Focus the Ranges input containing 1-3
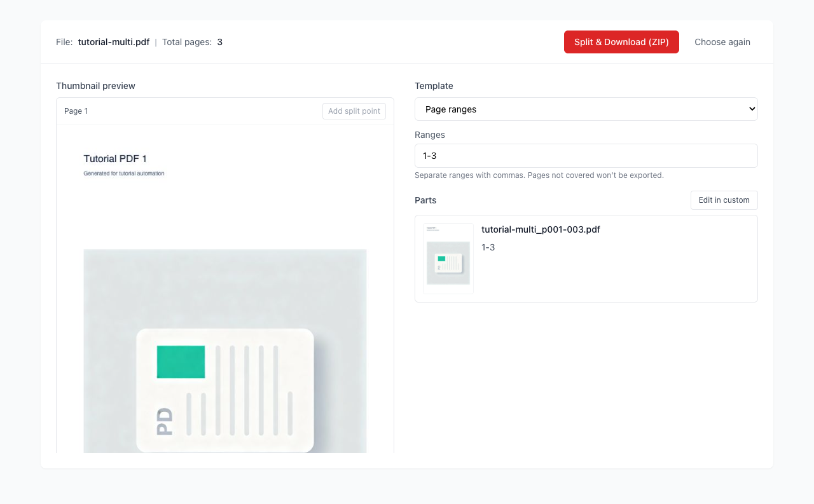 585,156
